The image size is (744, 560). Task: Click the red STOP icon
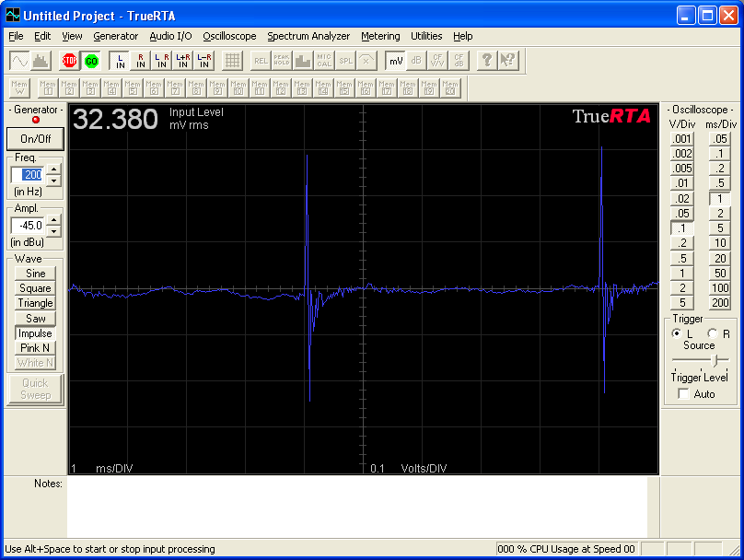point(69,61)
